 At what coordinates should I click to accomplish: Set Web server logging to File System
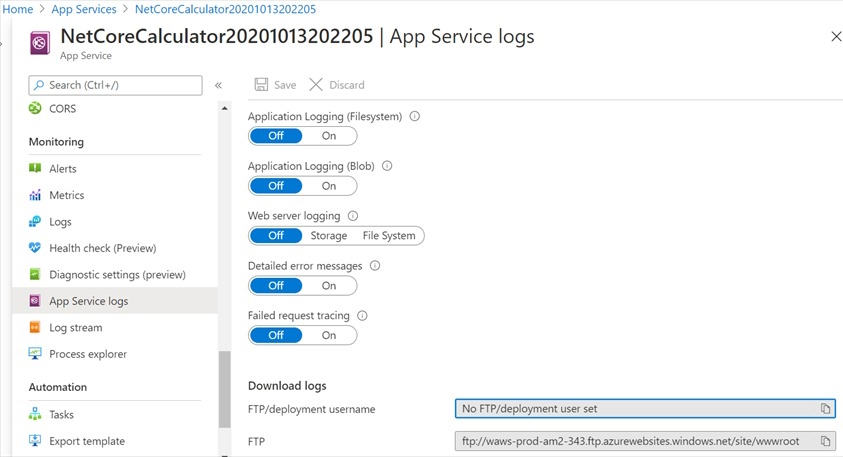tap(389, 236)
